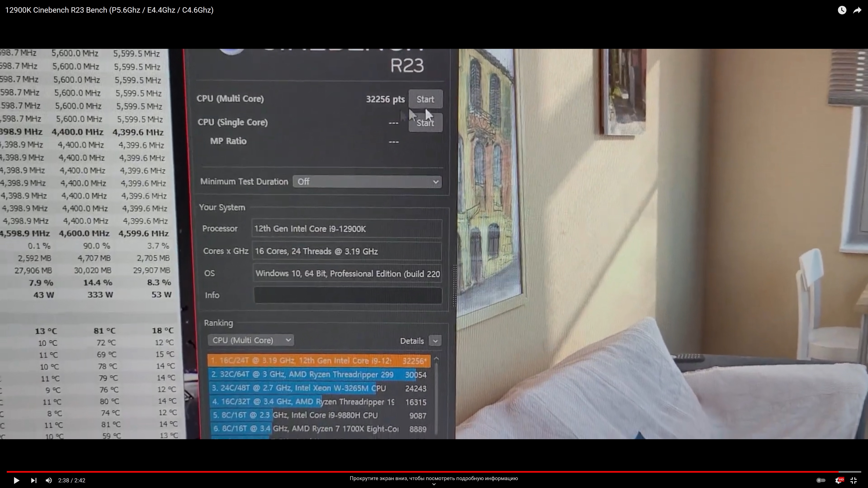
Task: Click the Share arrow icon
Action: (x=857, y=10)
